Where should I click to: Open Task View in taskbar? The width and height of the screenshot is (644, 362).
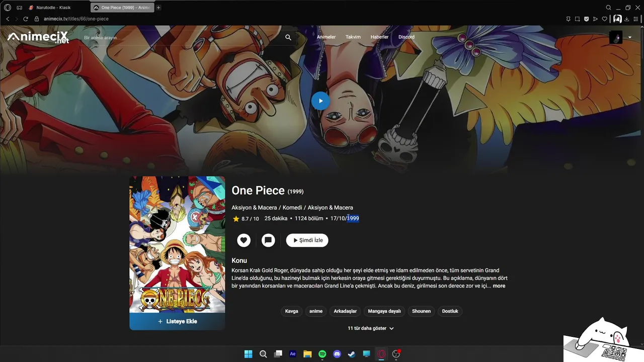pyautogui.click(x=278, y=354)
